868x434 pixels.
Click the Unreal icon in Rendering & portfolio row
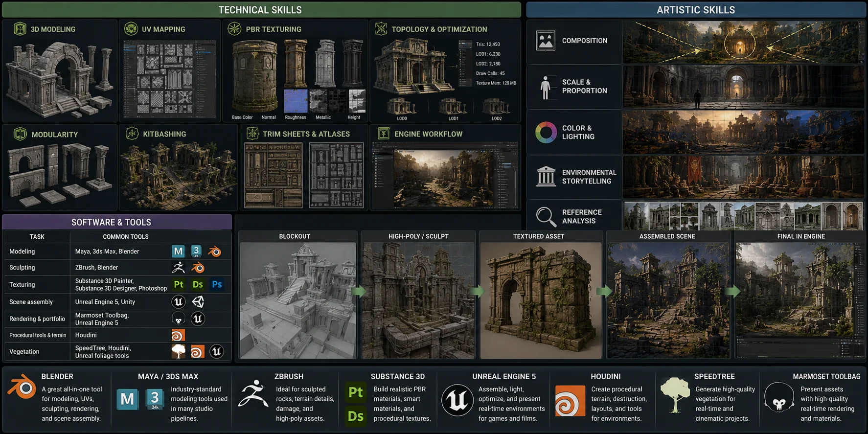coord(198,319)
